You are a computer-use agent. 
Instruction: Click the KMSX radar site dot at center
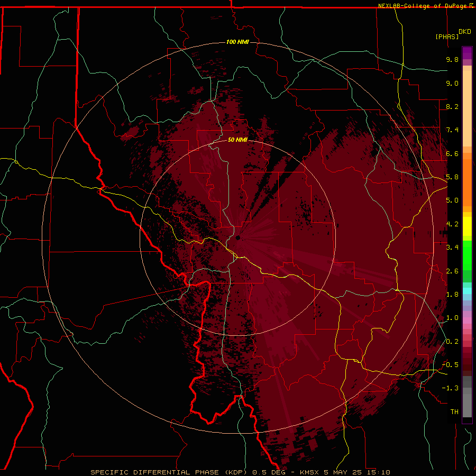238,237
